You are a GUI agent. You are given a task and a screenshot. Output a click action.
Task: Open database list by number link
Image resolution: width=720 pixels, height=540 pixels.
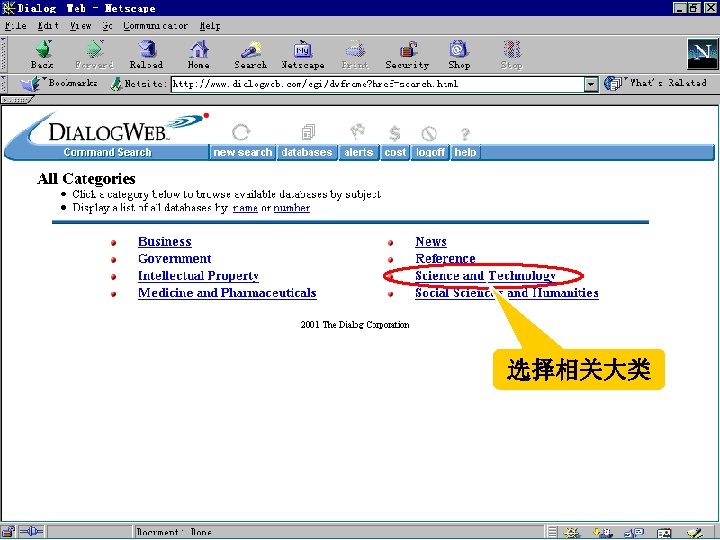pos(292,208)
